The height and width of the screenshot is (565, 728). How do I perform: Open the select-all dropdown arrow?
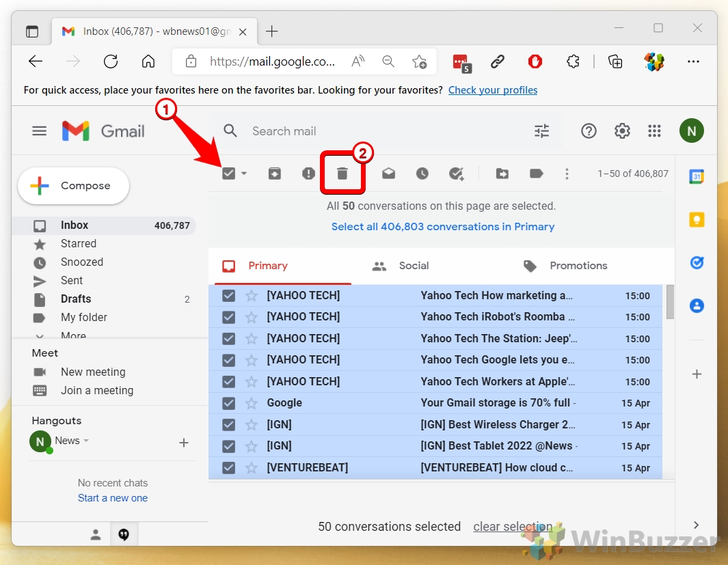click(x=243, y=174)
